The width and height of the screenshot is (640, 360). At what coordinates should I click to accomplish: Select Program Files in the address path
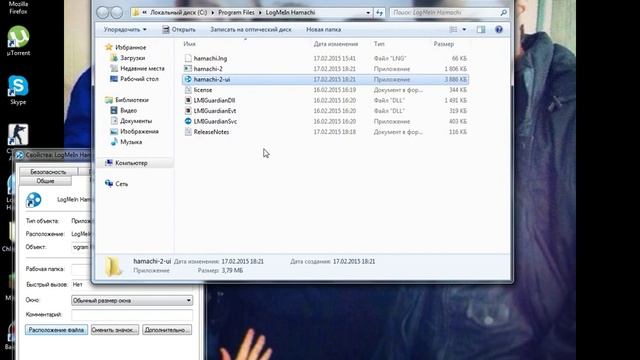[x=236, y=13]
